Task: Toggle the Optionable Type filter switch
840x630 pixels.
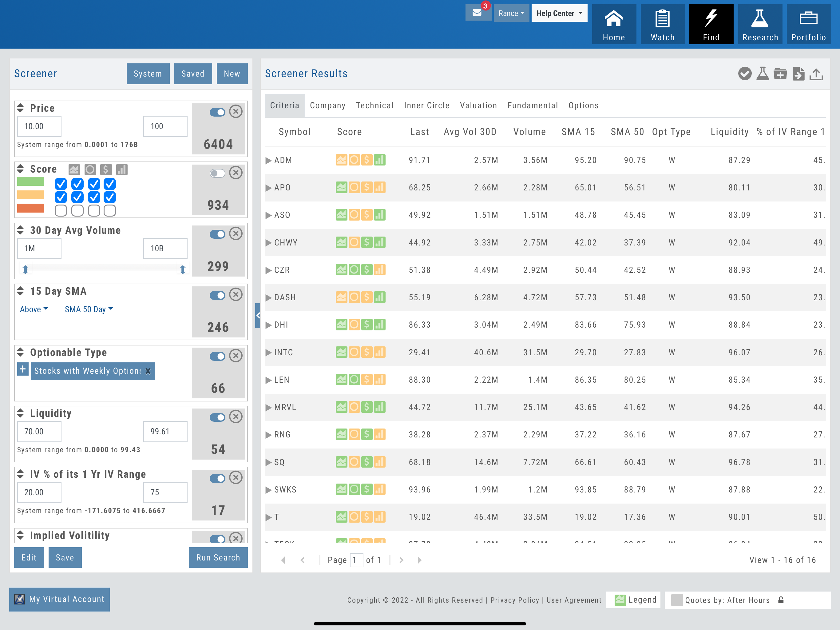Action: pyautogui.click(x=217, y=357)
